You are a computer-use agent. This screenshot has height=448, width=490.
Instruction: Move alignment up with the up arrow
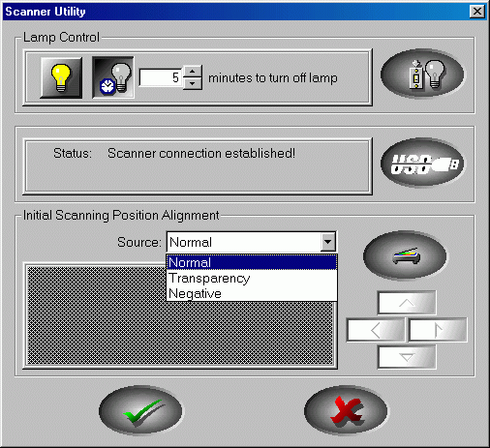(407, 303)
